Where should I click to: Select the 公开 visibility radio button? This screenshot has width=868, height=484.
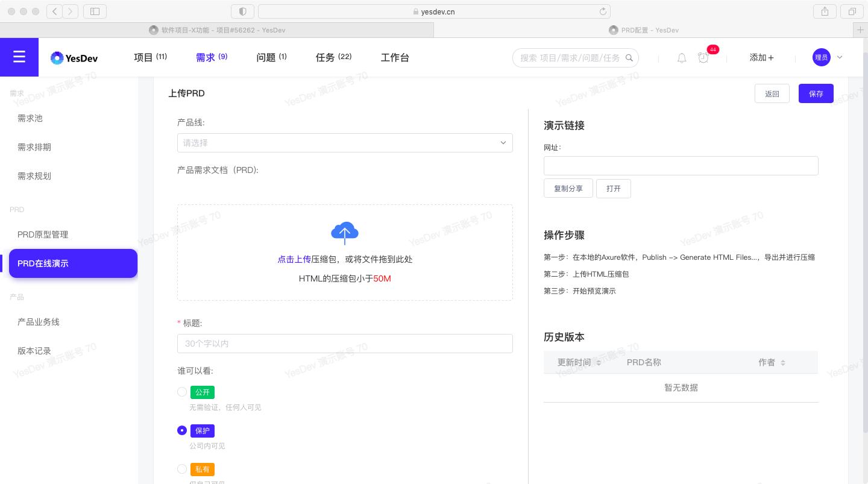(182, 392)
